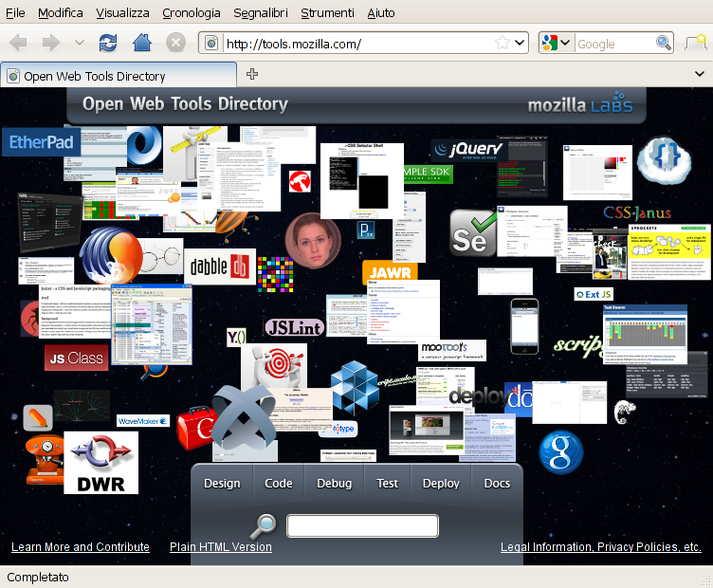713x588 pixels.
Task: Open the iPhone device thumbnail
Action: tap(524, 326)
